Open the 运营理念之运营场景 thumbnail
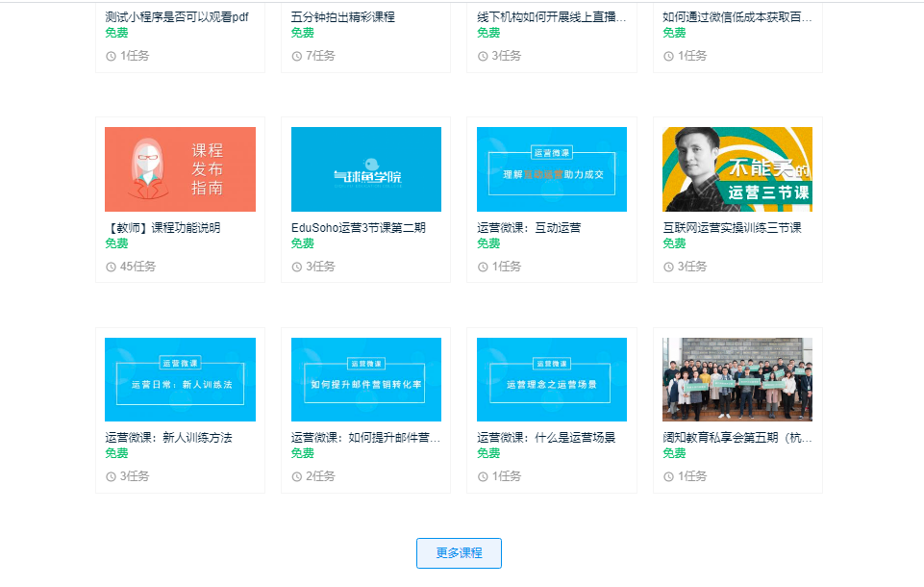 pos(552,379)
